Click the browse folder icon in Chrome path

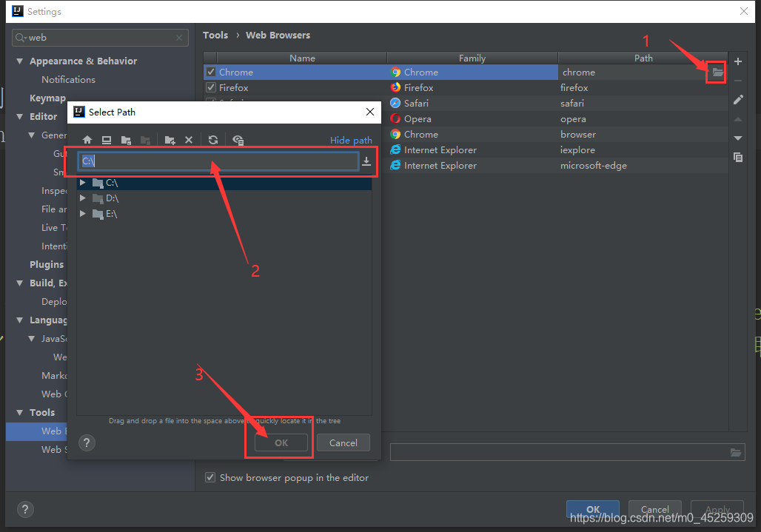717,73
